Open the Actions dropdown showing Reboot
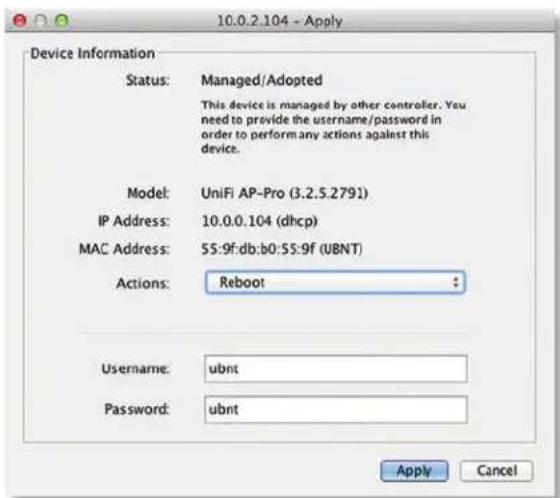The width and height of the screenshot is (560, 498). [335, 283]
